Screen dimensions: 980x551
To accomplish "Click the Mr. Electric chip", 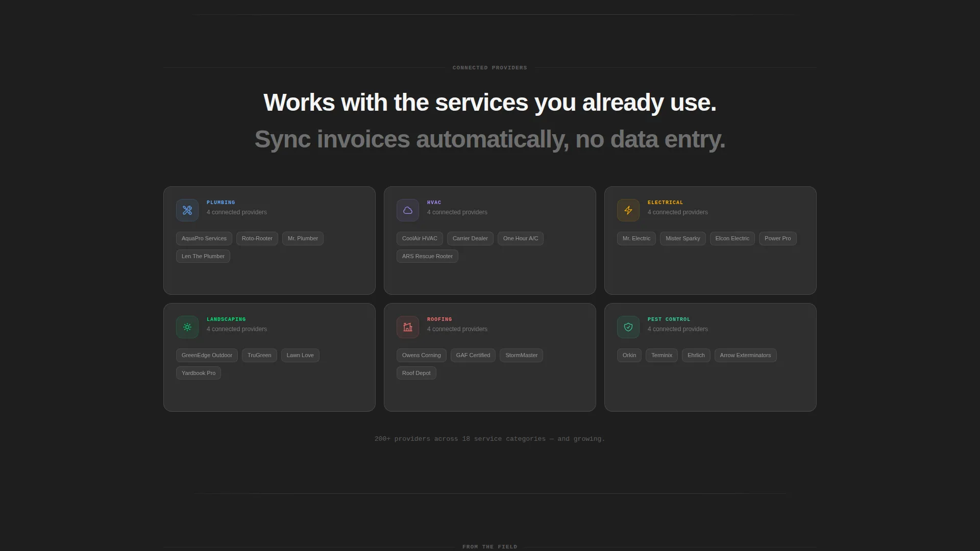I will tap(636, 238).
